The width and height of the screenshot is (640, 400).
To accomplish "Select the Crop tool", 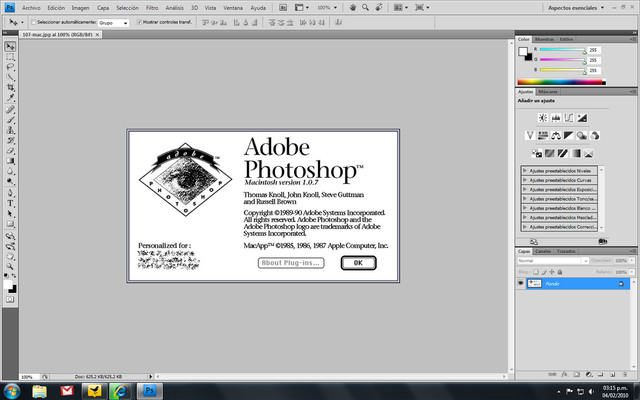I will 10,87.
